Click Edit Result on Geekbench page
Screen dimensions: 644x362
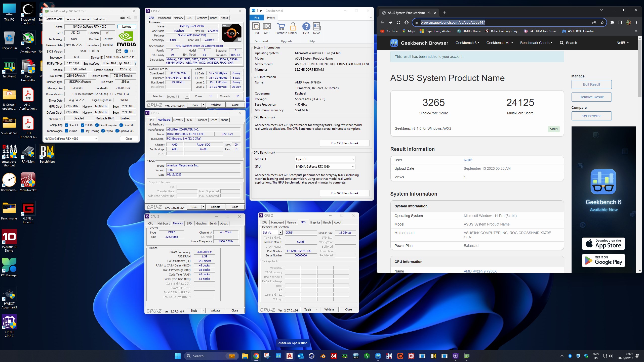tap(591, 84)
